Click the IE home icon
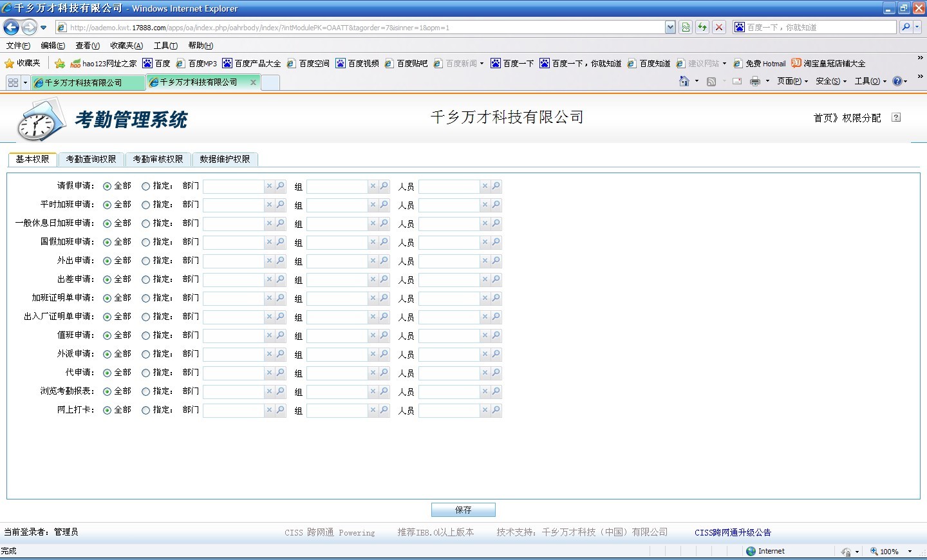 tap(684, 81)
